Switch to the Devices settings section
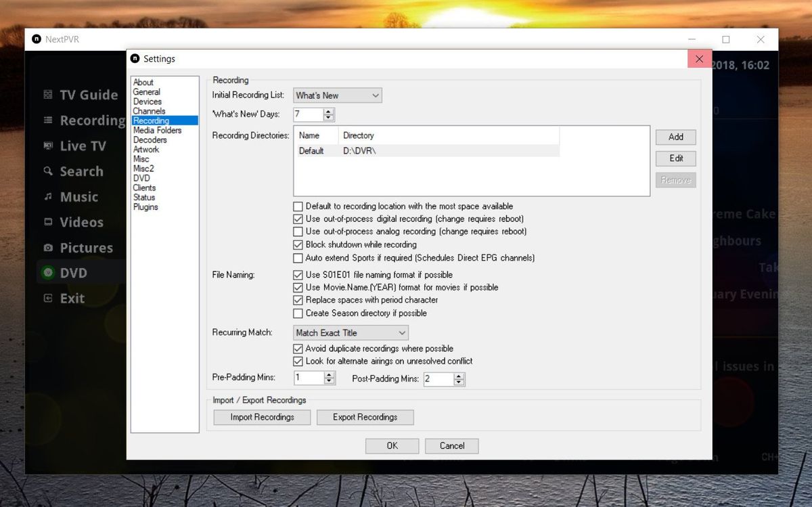This screenshot has width=812, height=507. pos(146,101)
